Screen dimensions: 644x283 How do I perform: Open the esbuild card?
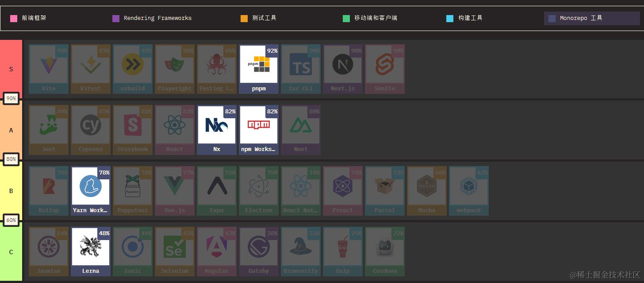(x=133, y=69)
